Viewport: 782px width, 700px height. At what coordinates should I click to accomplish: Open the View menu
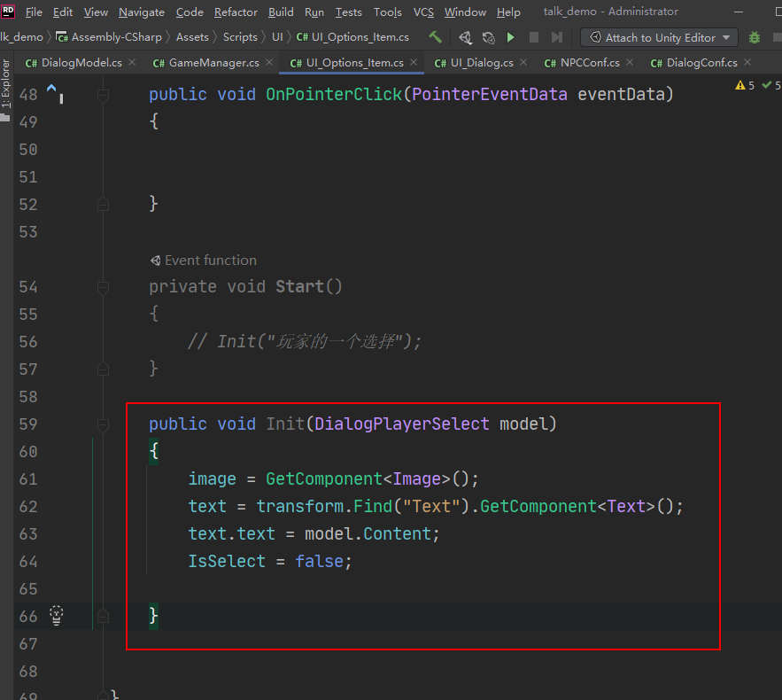96,12
